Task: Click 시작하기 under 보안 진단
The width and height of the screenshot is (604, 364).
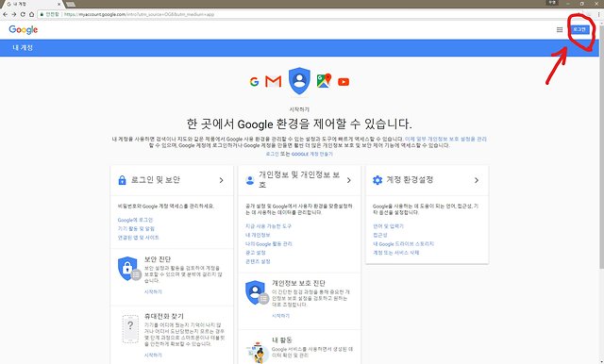Action: 153,292
